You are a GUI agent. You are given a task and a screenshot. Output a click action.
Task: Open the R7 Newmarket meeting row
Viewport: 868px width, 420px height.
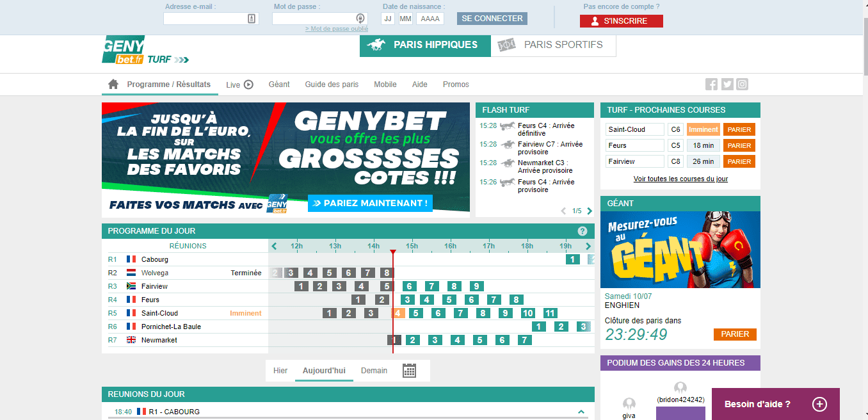(185, 340)
